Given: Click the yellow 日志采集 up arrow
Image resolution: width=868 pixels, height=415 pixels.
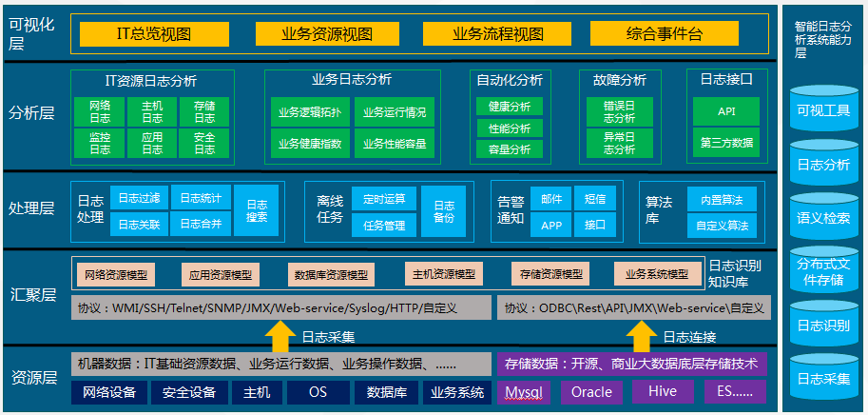Looking at the screenshot, I should coord(280,336).
